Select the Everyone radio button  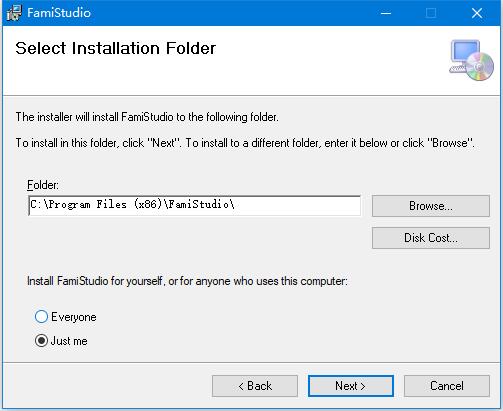(41, 317)
